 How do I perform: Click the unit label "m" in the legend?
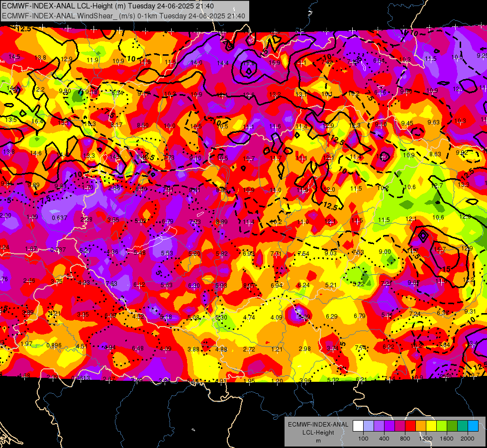[x=318, y=441]
